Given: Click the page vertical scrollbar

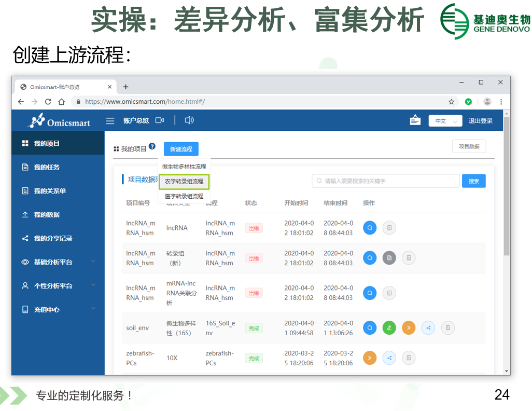Looking at the screenshot, I should tap(507, 186).
